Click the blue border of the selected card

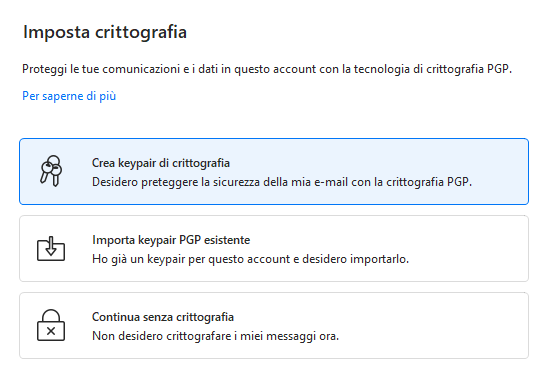[x=274, y=139]
